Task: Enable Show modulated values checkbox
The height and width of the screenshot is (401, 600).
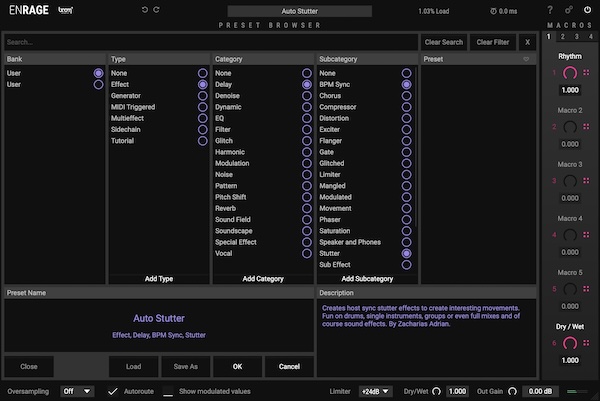Action: tap(168, 391)
